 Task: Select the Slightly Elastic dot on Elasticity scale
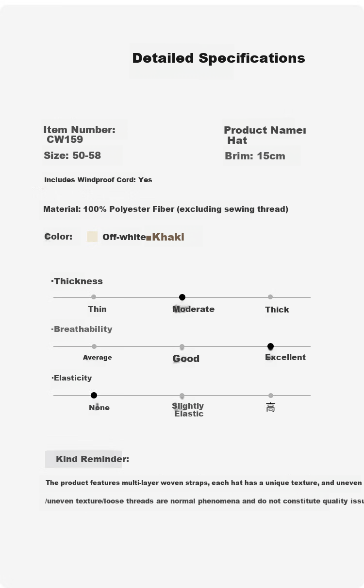tap(182, 396)
